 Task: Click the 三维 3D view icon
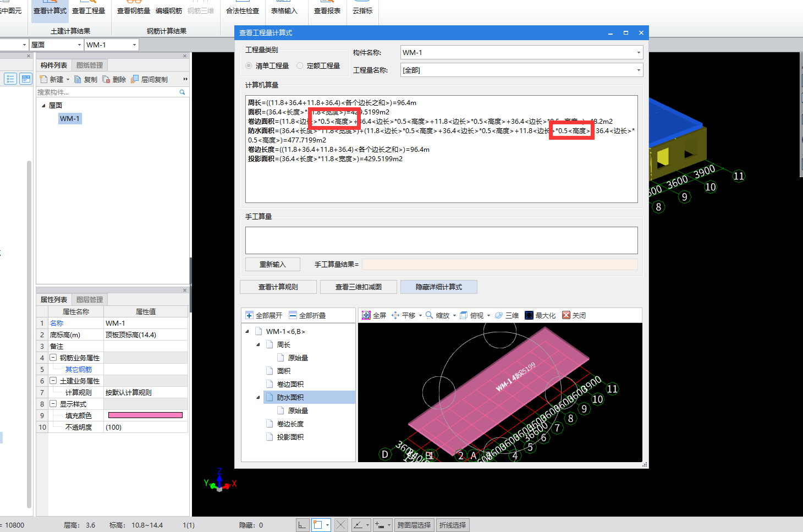499,315
